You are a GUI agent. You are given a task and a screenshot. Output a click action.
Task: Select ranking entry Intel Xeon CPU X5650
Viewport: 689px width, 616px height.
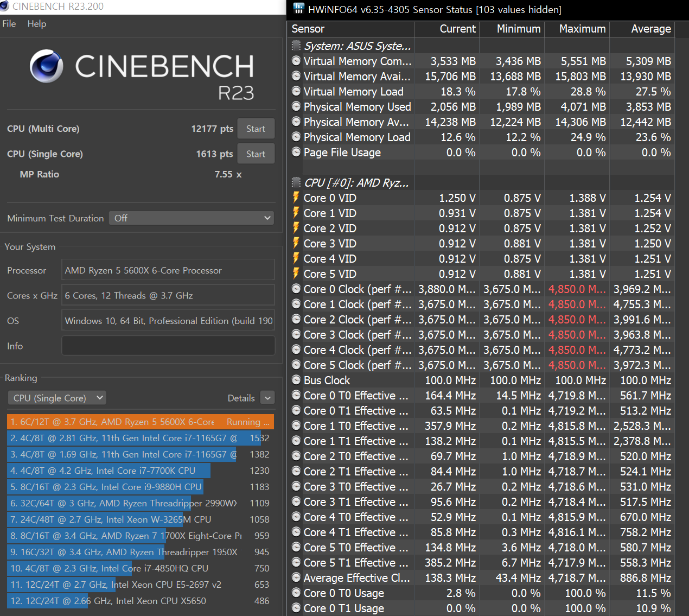[141, 601]
